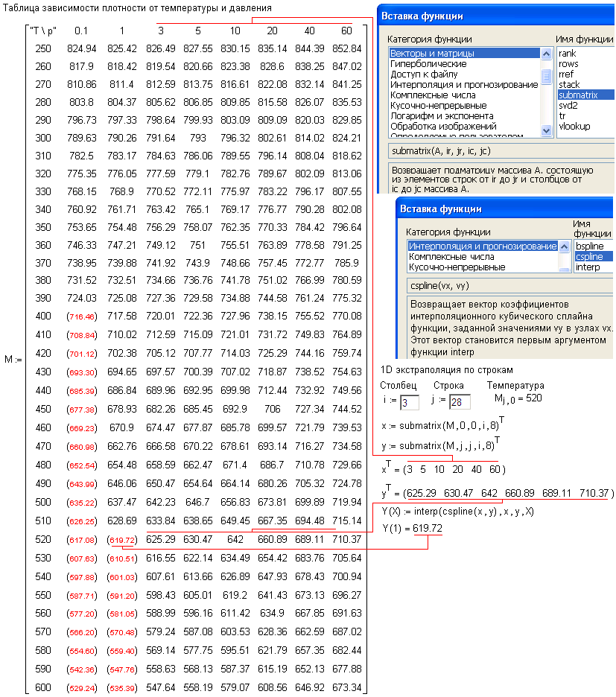Click the Y(X) := interp(cspline...) definition
The height and width of the screenshot is (697, 616).
pyautogui.click(x=457, y=511)
